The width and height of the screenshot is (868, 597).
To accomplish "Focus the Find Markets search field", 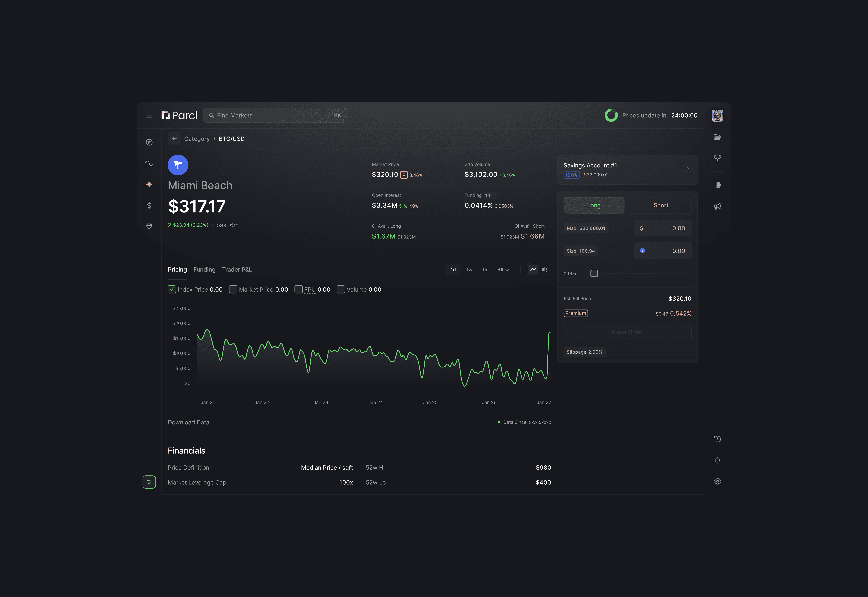I will (275, 115).
